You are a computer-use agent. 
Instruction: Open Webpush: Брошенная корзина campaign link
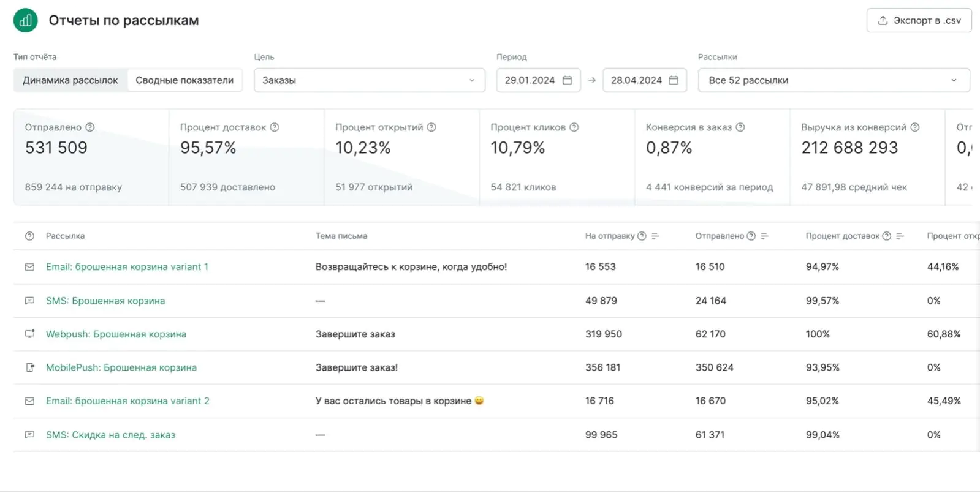point(116,334)
